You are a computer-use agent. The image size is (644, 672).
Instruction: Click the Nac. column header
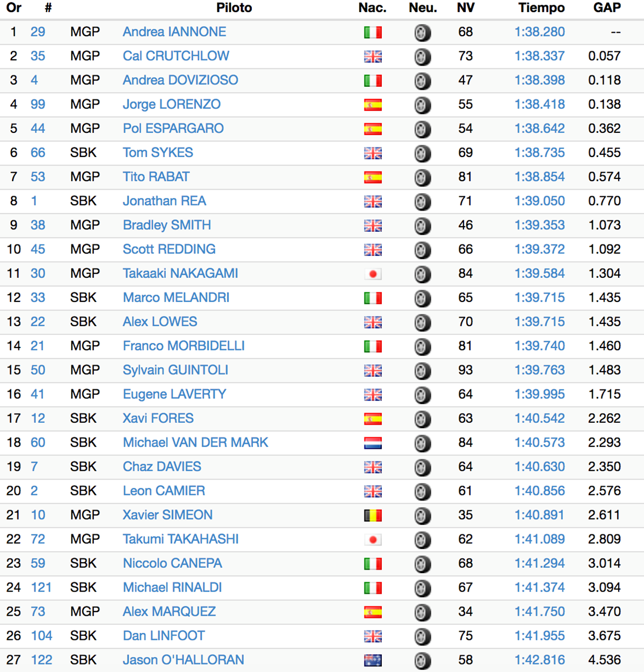pos(373,7)
